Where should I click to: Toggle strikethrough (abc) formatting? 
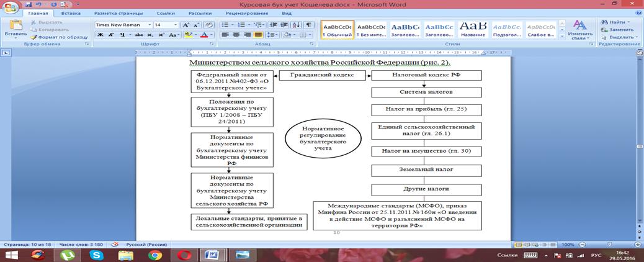pyautogui.click(x=138, y=35)
